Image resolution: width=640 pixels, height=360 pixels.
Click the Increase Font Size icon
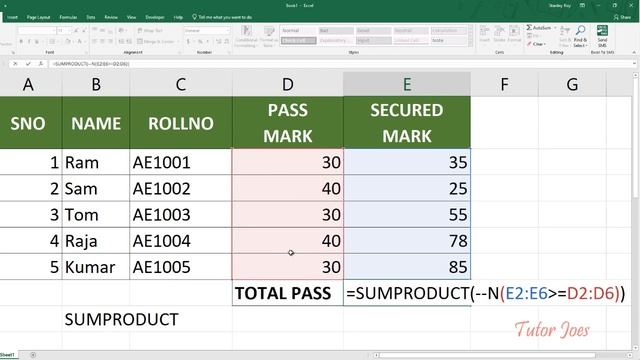(76, 31)
